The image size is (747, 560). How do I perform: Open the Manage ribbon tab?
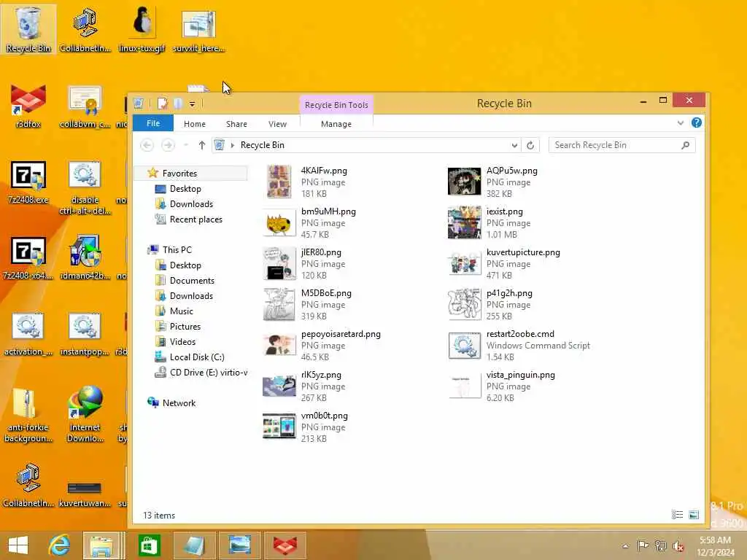click(x=336, y=124)
